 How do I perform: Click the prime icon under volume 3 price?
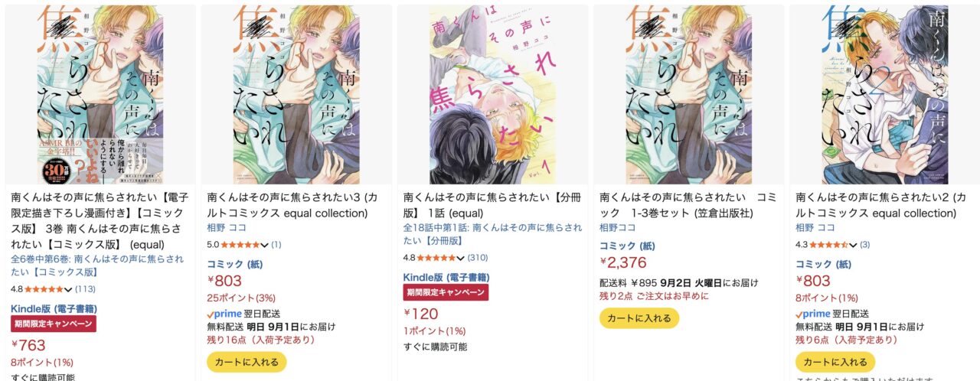tap(224, 314)
